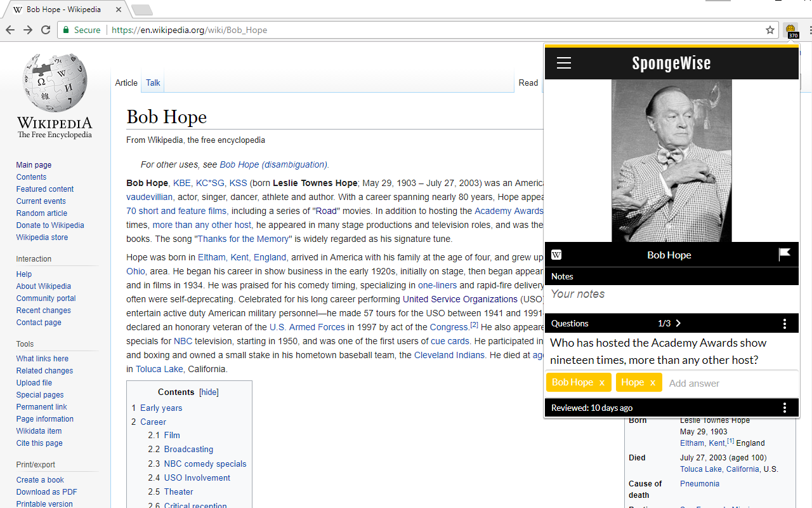Click the flag icon beside the Bob Hope heading
812x508 pixels.
click(x=784, y=255)
